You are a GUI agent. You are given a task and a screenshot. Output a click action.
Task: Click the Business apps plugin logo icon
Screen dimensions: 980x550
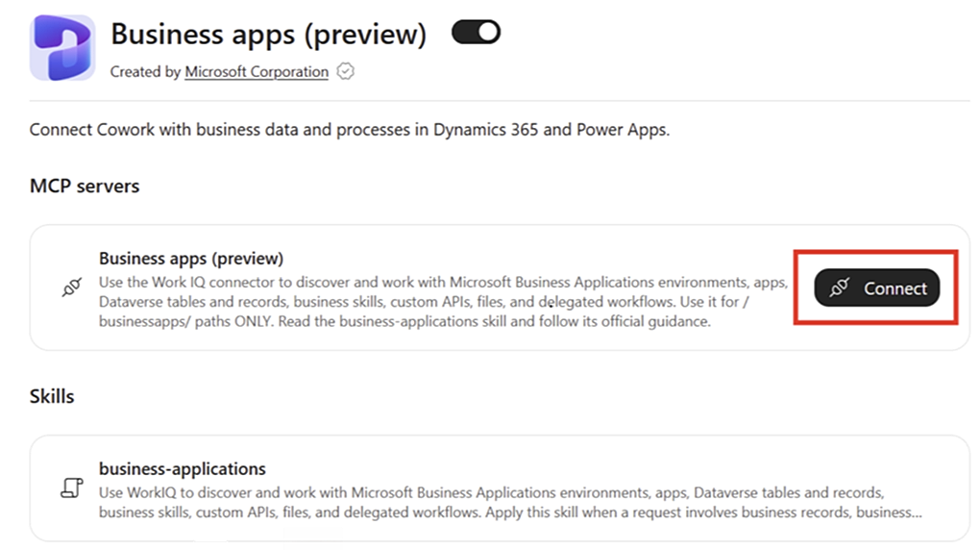click(x=62, y=48)
